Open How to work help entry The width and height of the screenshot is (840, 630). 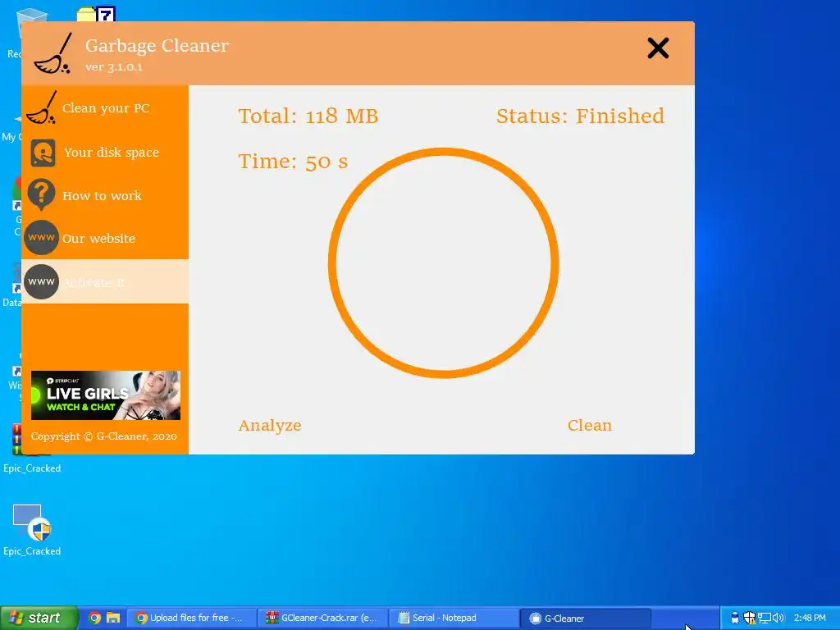[105, 195]
